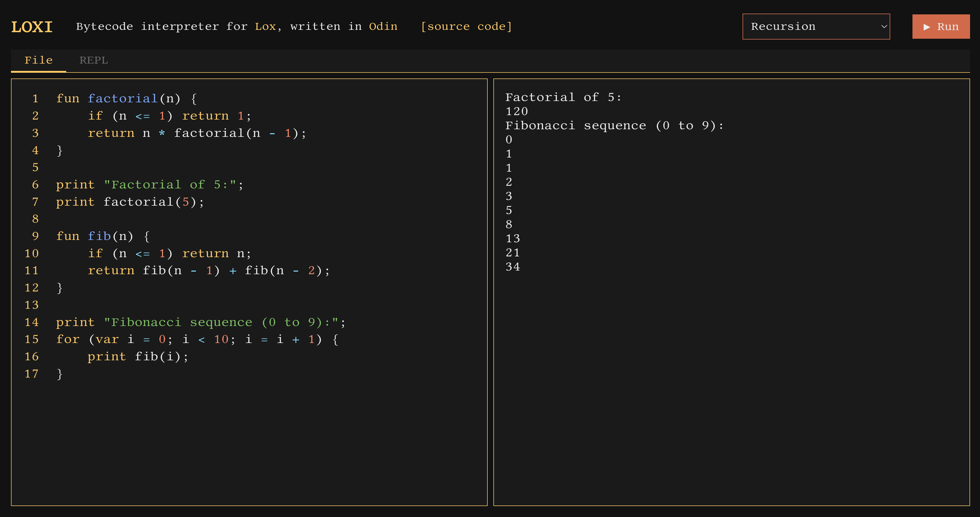Click line number 9 in gutter
The width and height of the screenshot is (980, 517).
(x=35, y=236)
